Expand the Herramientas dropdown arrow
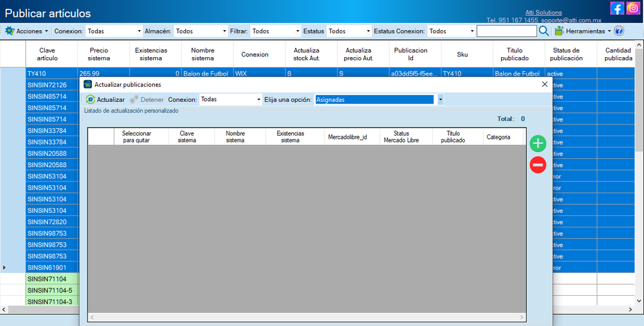The height and width of the screenshot is (326, 644). tap(609, 31)
